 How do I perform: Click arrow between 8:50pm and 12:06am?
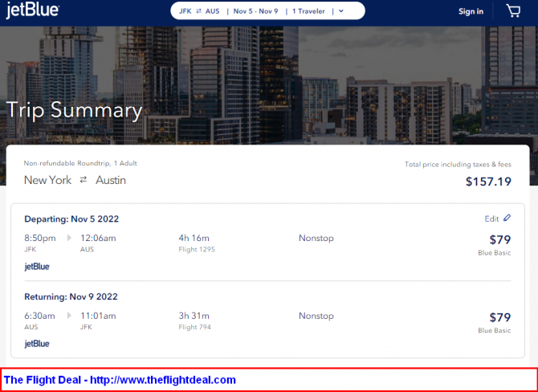click(x=69, y=238)
